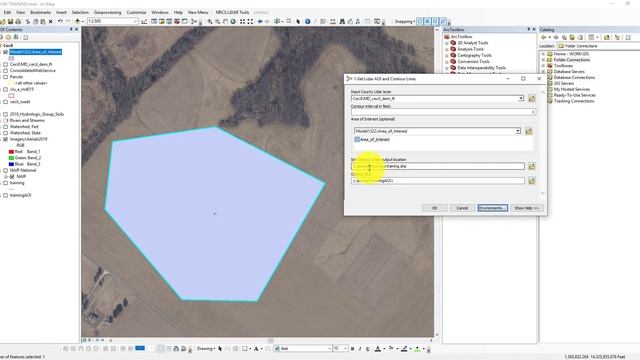
Task: Click the Green Band_2 color swatch
Action: tap(11, 158)
